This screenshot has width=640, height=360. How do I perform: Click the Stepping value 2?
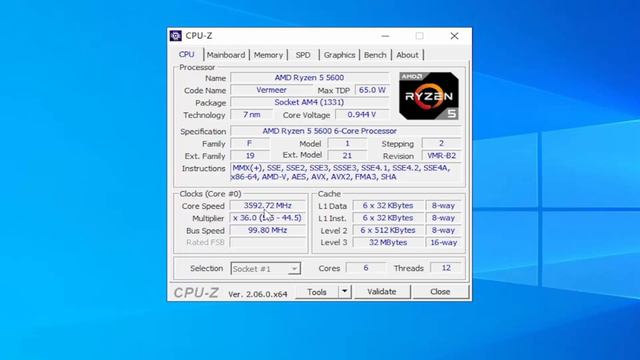pyautogui.click(x=441, y=143)
